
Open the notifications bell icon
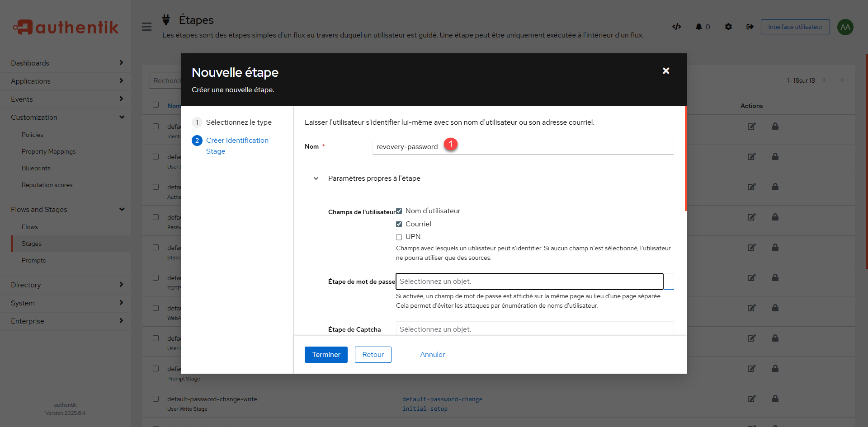(699, 27)
